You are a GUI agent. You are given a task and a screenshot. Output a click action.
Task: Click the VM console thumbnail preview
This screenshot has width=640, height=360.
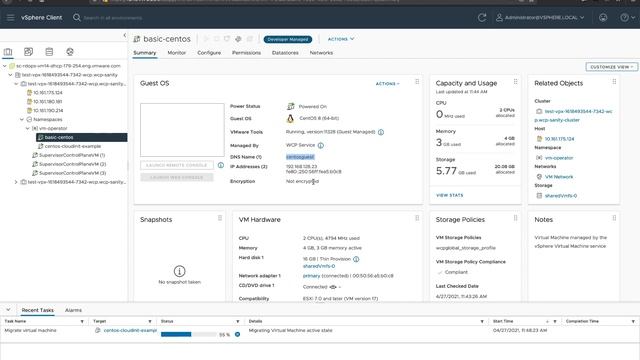(182, 130)
